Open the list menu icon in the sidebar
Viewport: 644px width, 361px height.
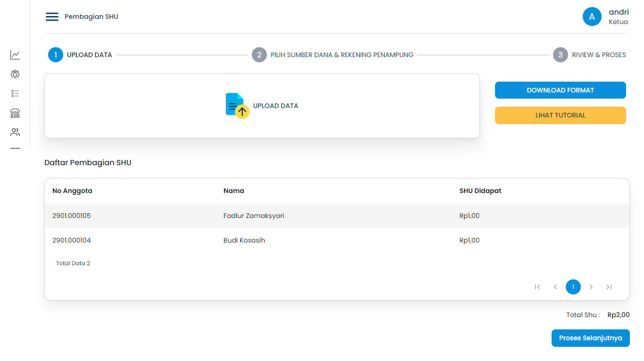tap(15, 93)
